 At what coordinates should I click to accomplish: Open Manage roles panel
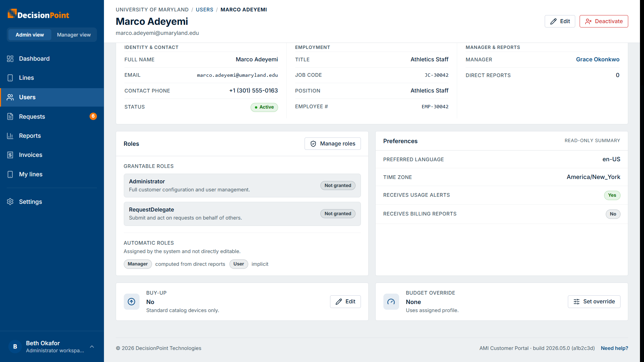[x=333, y=144]
